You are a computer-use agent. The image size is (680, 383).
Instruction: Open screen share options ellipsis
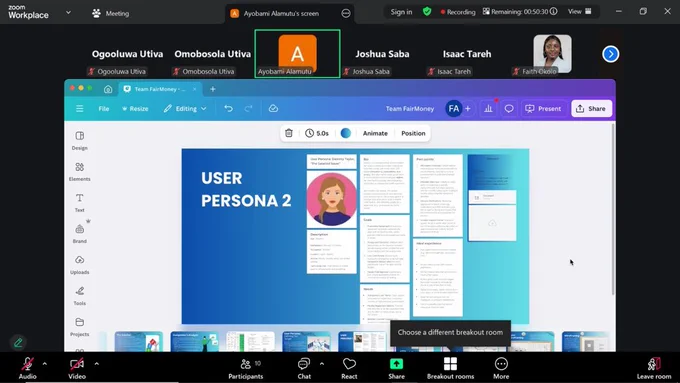(x=346, y=13)
